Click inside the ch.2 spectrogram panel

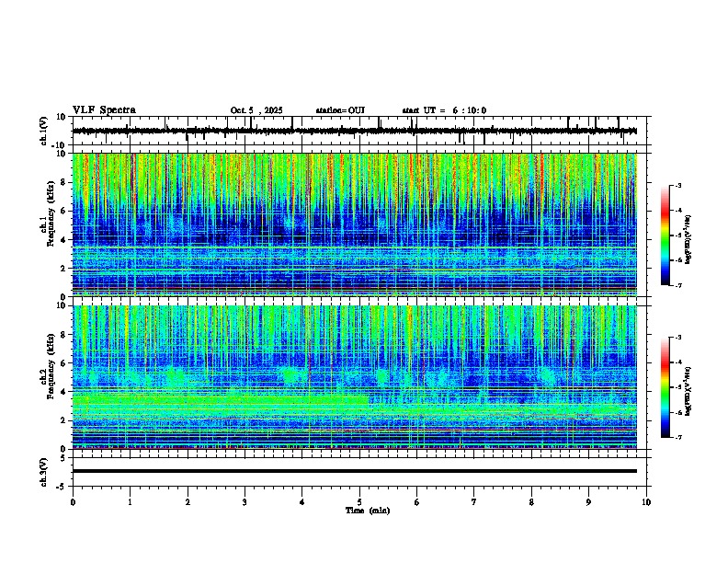(x=354, y=377)
